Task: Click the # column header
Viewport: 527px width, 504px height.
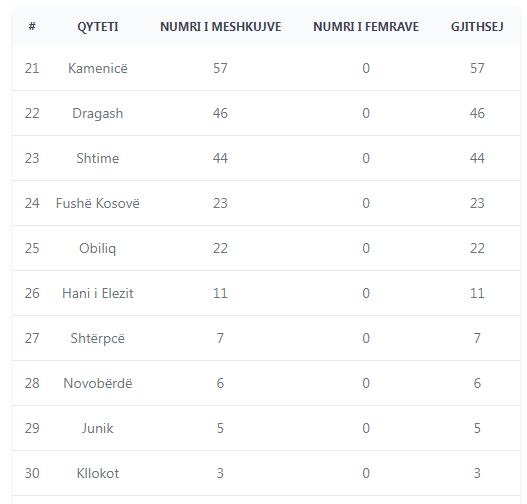Action: tap(32, 26)
